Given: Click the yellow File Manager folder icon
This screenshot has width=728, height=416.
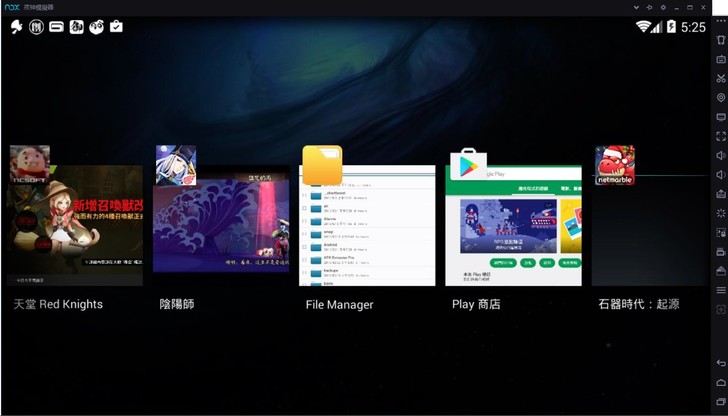Looking at the screenshot, I should (322, 165).
